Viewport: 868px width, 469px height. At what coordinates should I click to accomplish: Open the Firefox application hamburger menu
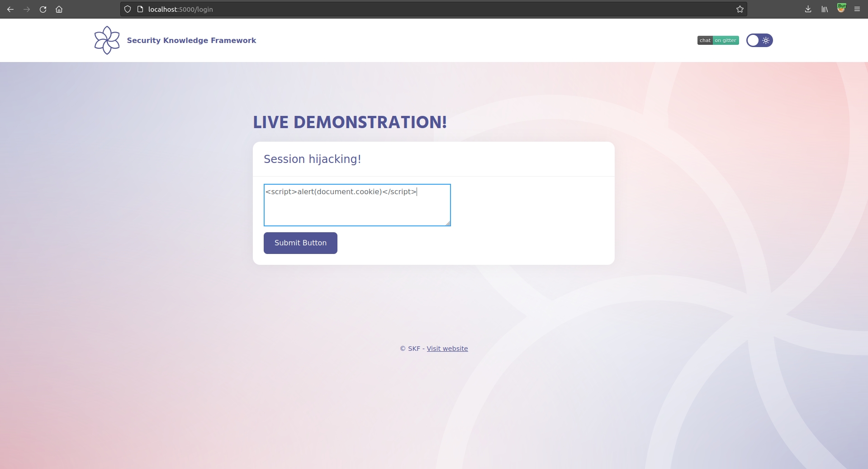pyautogui.click(x=857, y=9)
